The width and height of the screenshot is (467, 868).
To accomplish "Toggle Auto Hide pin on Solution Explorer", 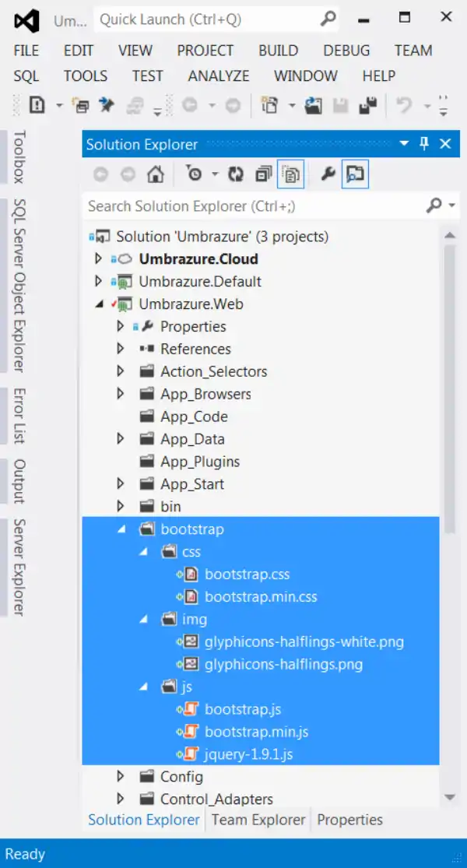I will [425, 144].
